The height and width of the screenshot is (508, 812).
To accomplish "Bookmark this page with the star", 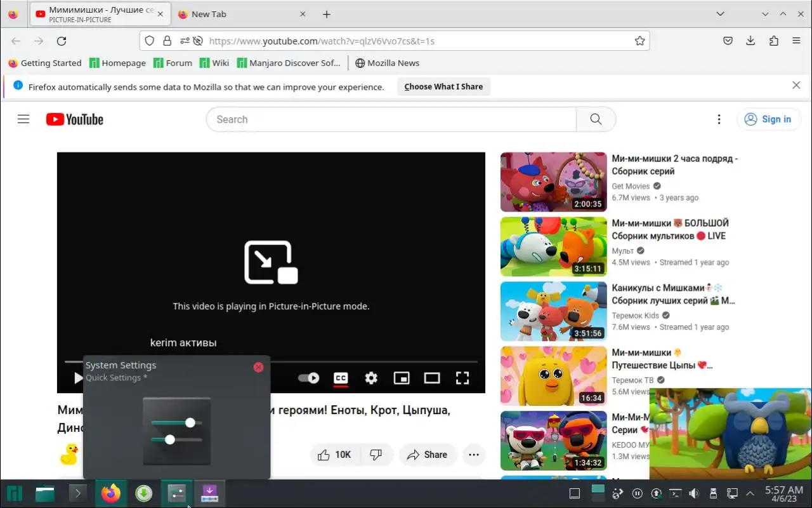I will pos(639,41).
